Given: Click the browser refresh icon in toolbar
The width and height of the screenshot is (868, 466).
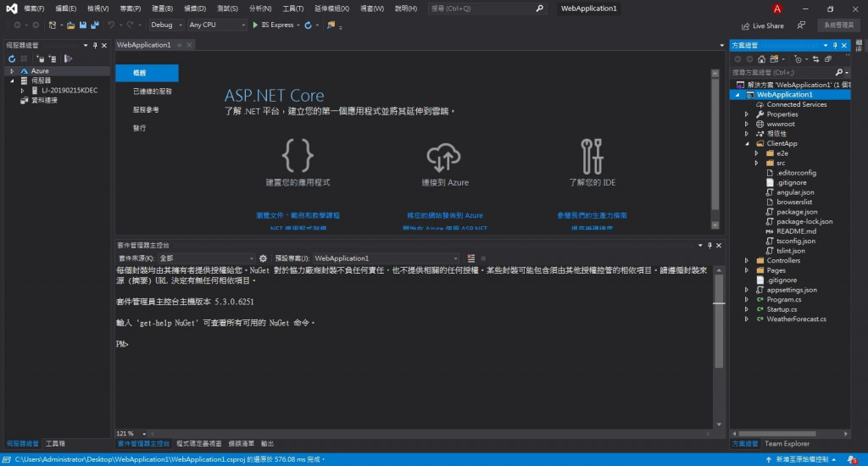Looking at the screenshot, I should (x=309, y=25).
